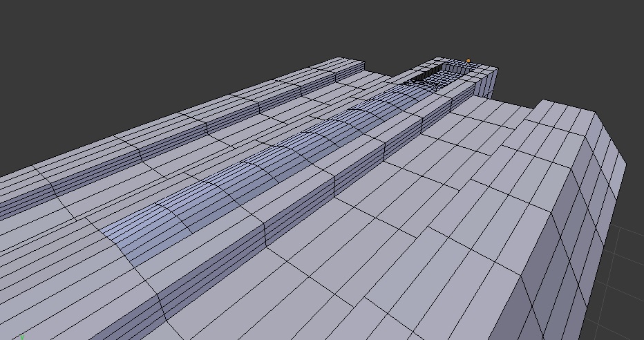Select the raised block at far left end

339,68
